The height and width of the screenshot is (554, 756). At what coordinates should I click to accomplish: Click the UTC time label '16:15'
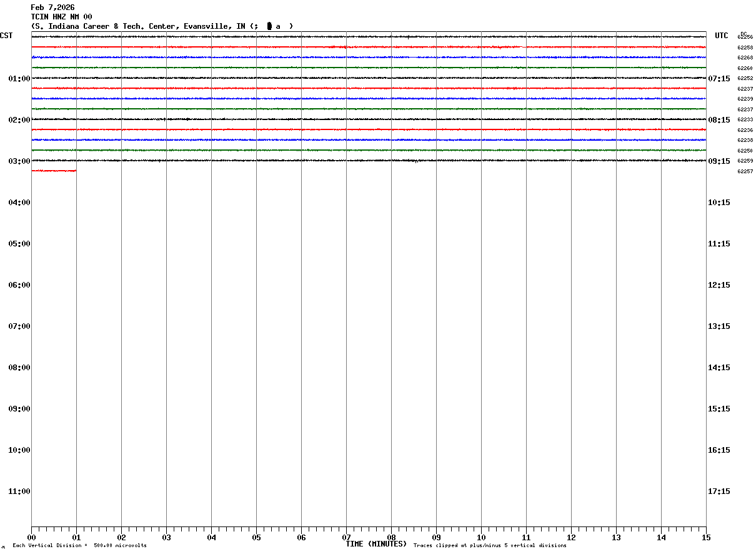[719, 450]
